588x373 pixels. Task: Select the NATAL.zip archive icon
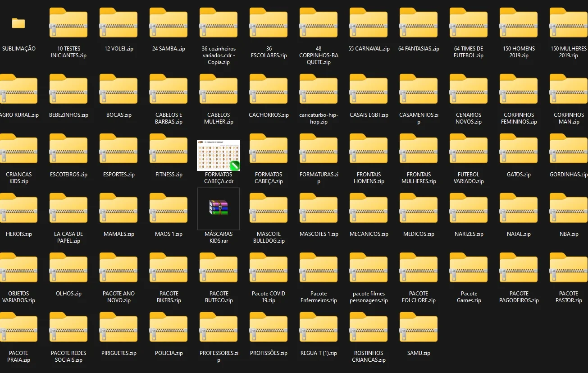click(x=519, y=208)
